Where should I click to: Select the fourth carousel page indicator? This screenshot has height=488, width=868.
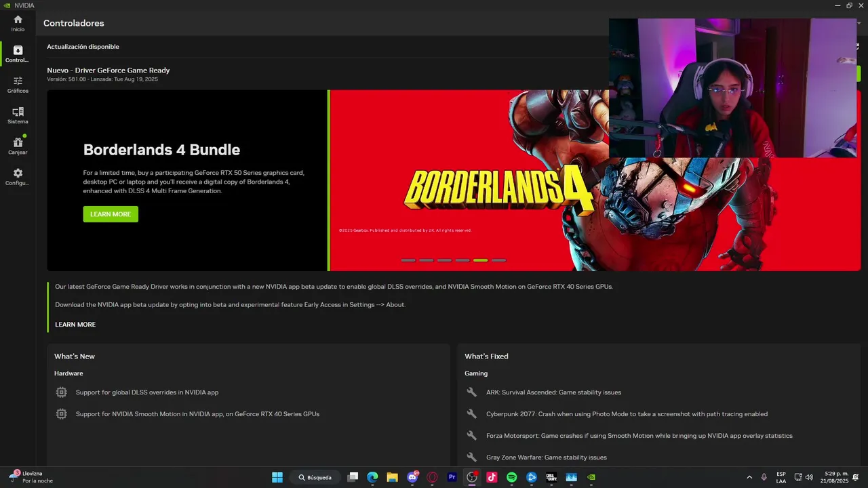click(x=462, y=260)
